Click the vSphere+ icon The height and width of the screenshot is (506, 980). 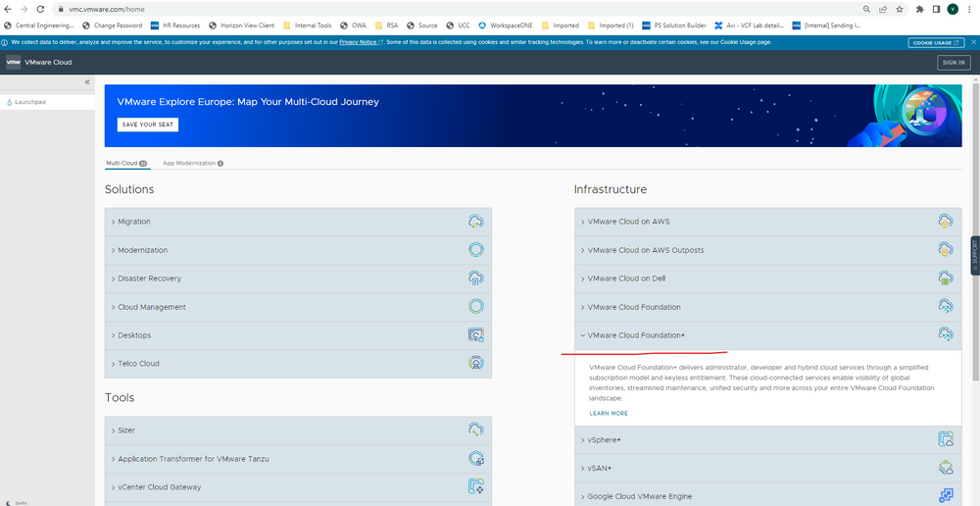[x=946, y=439]
